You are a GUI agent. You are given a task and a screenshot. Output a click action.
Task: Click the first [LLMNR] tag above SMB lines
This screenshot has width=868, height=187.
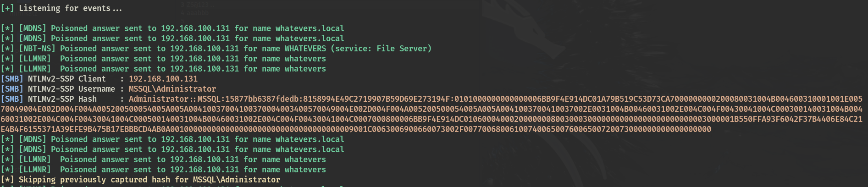pos(34,59)
